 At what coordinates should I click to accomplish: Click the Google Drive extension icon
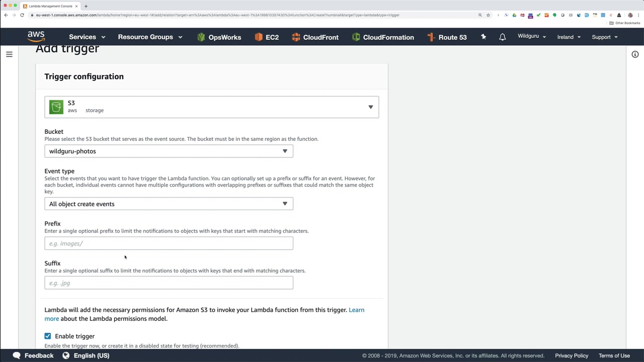coord(514,15)
